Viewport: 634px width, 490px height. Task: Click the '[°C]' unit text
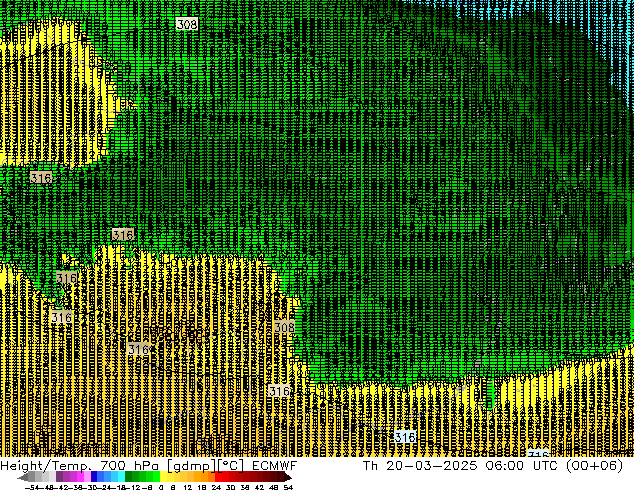pyautogui.click(x=231, y=466)
